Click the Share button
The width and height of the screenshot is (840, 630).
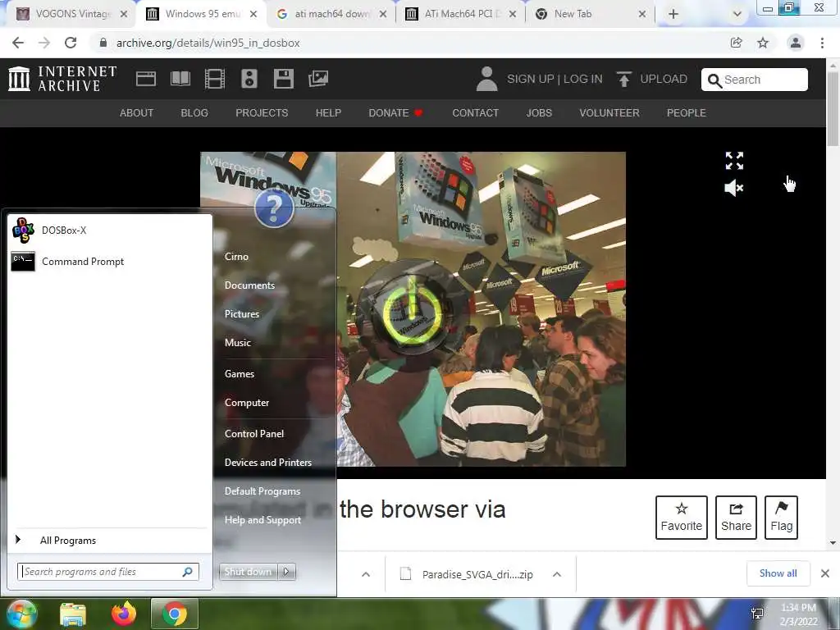click(x=736, y=518)
